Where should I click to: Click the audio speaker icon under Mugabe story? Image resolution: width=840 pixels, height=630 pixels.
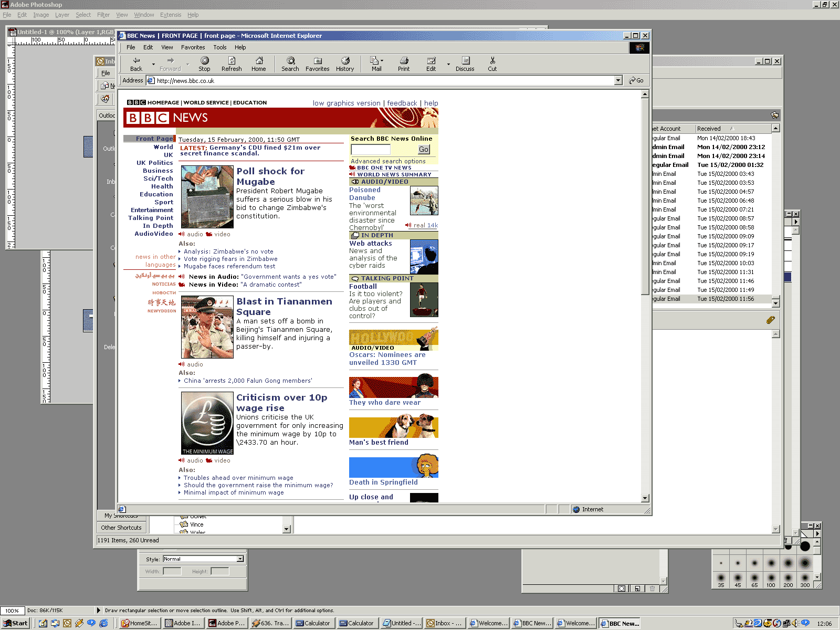click(181, 234)
